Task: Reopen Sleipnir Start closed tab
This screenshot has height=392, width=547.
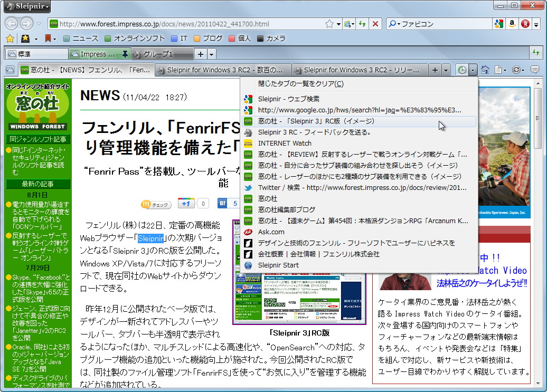Action: coord(359,265)
